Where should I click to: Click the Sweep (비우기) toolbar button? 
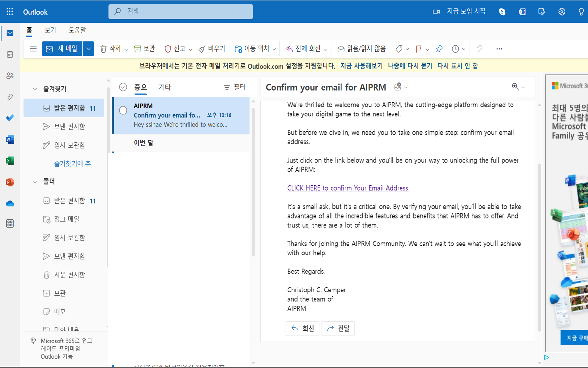(x=212, y=49)
